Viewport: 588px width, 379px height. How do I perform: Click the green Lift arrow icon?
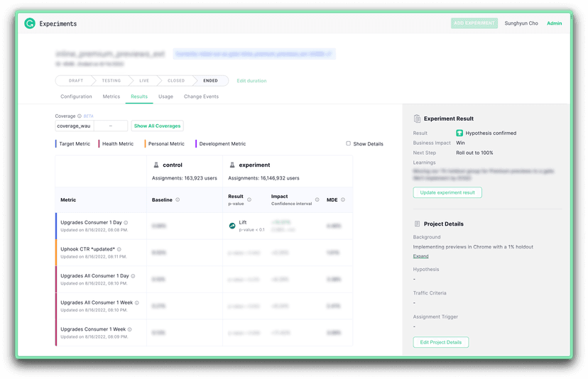[x=232, y=226]
